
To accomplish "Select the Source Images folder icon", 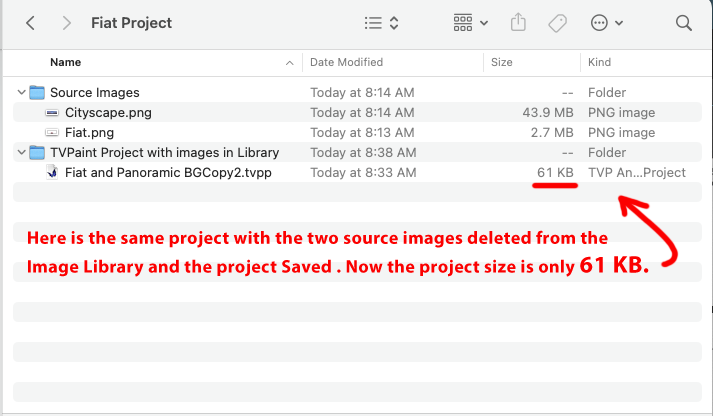I will 37,92.
